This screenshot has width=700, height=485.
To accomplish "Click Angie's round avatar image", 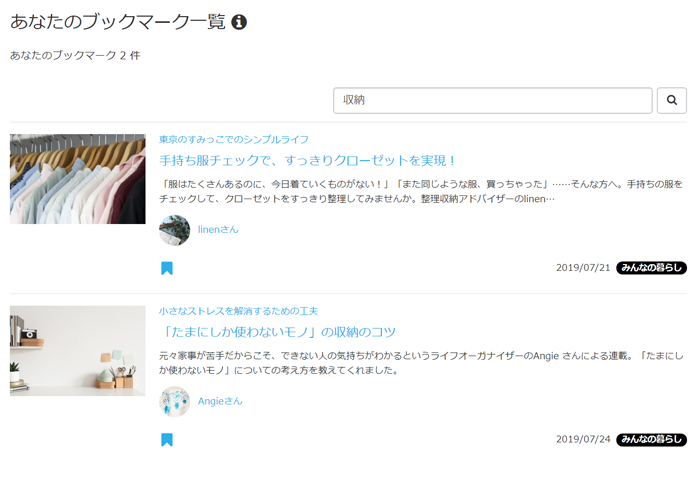I will point(175,402).
